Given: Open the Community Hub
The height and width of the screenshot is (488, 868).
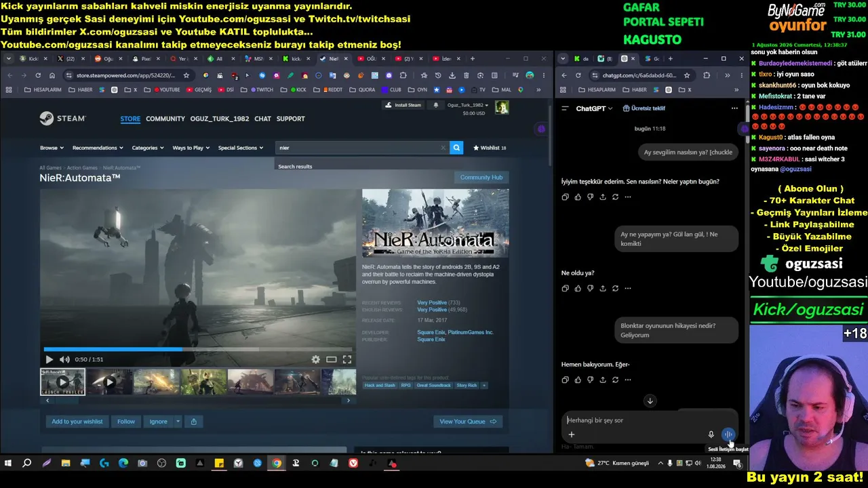Looking at the screenshot, I should click(x=481, y=178).
